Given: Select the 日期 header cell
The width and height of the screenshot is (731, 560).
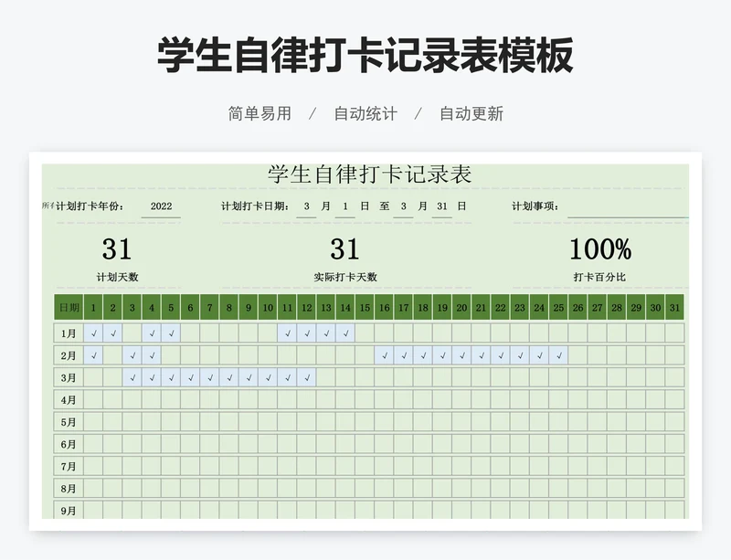Looking at the screenshot, I should point(69,307).
